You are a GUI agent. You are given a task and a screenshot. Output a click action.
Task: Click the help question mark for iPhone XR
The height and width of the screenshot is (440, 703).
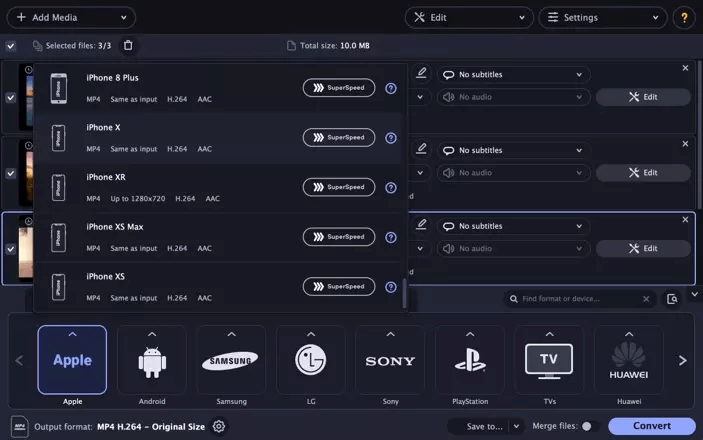[x=391, y=187]
